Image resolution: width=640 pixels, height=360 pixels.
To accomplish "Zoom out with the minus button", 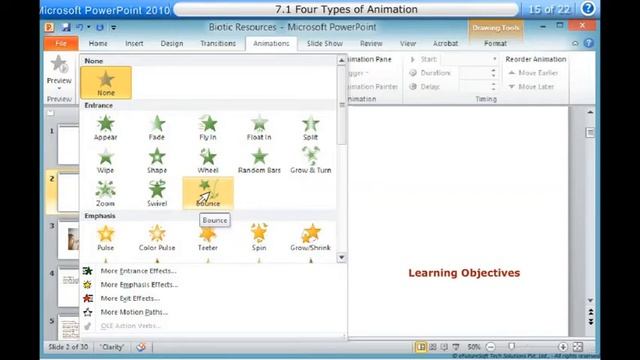I will (x=491, y=347).
